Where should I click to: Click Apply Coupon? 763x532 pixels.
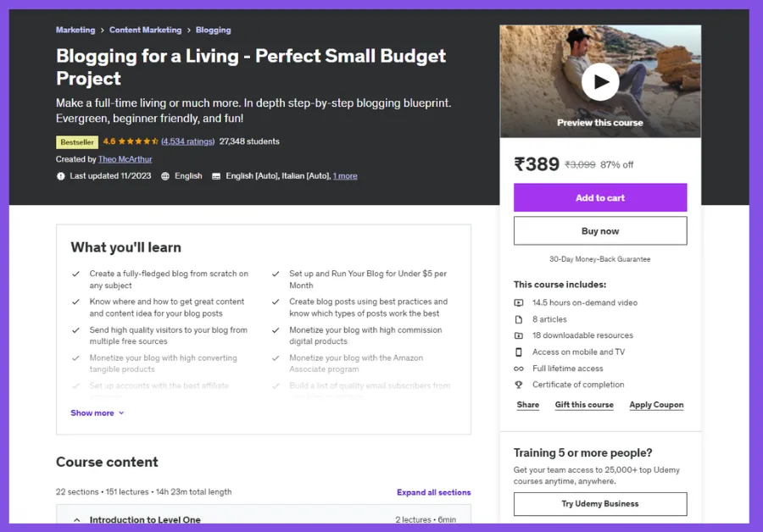coord(656,405)
